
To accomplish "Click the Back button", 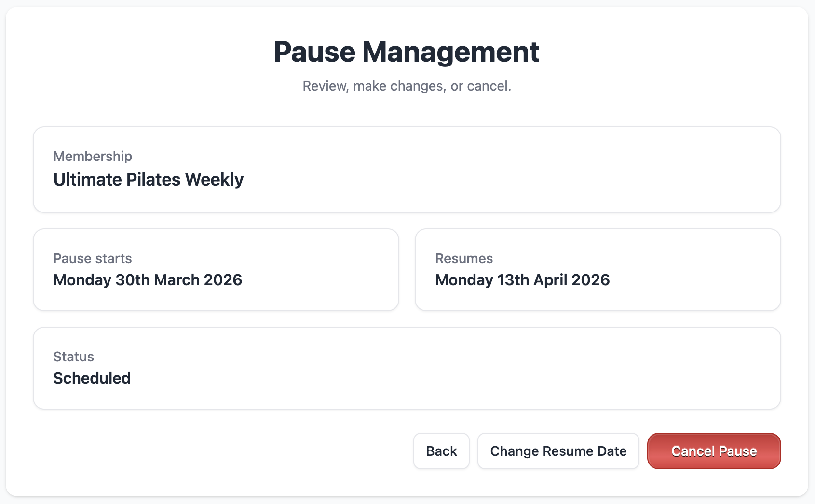I will click(441, 451).
